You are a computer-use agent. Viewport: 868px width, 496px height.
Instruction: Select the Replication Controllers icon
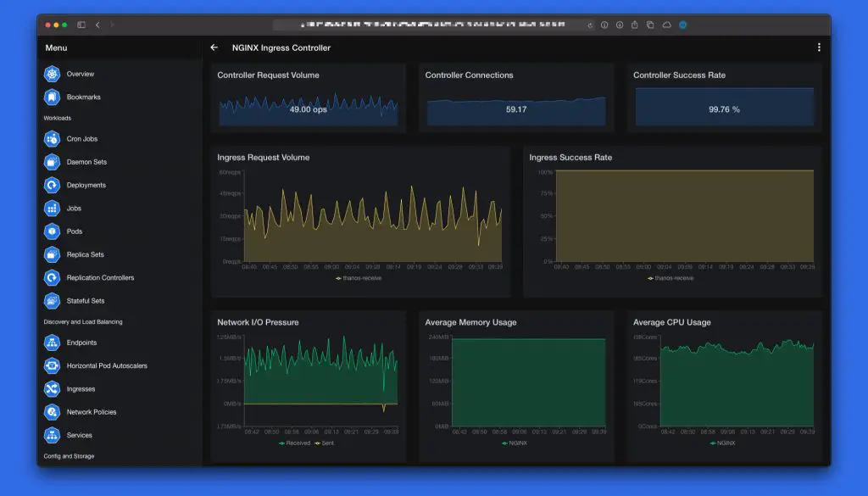[52, 278]
